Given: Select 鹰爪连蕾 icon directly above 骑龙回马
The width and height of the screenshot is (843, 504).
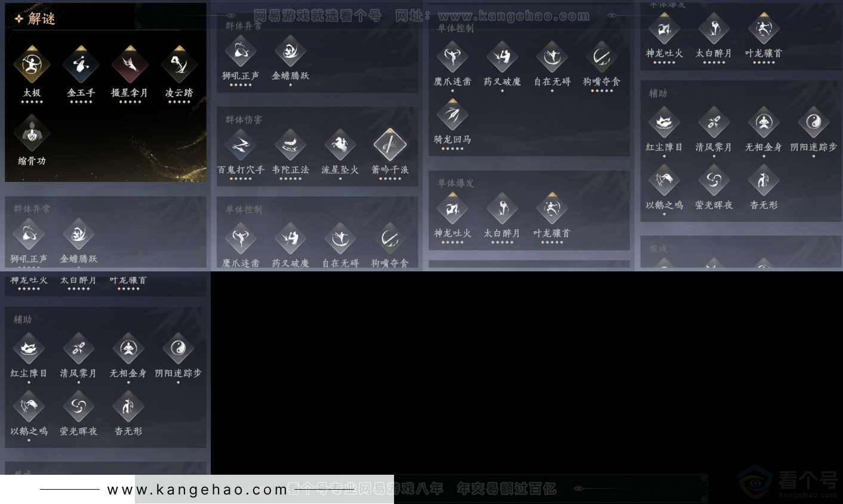Looking at the screenshot, I should [x=453, y=57].
